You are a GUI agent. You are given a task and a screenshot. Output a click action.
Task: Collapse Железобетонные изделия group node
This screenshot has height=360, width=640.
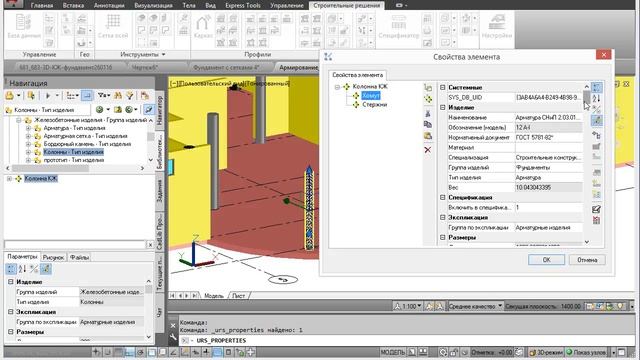pos(19,120)
